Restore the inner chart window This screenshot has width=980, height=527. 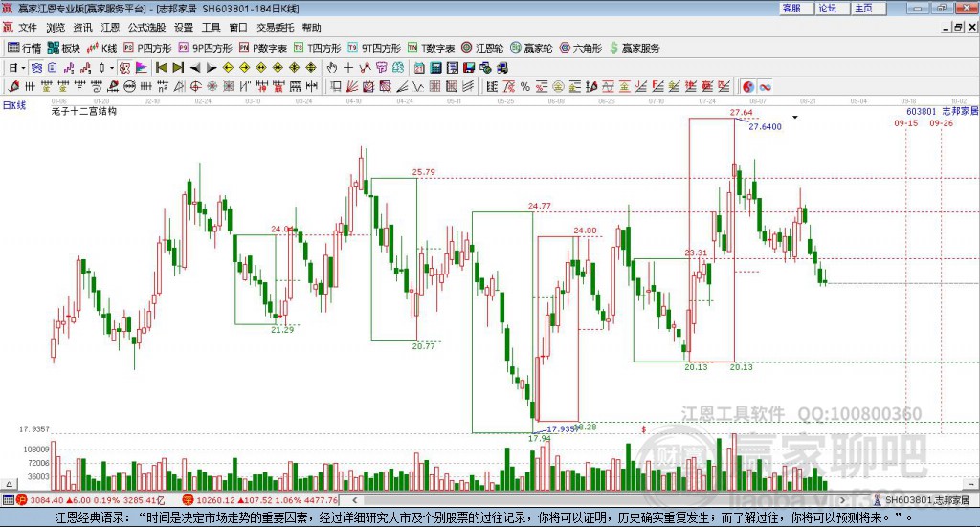click(958, 28)
